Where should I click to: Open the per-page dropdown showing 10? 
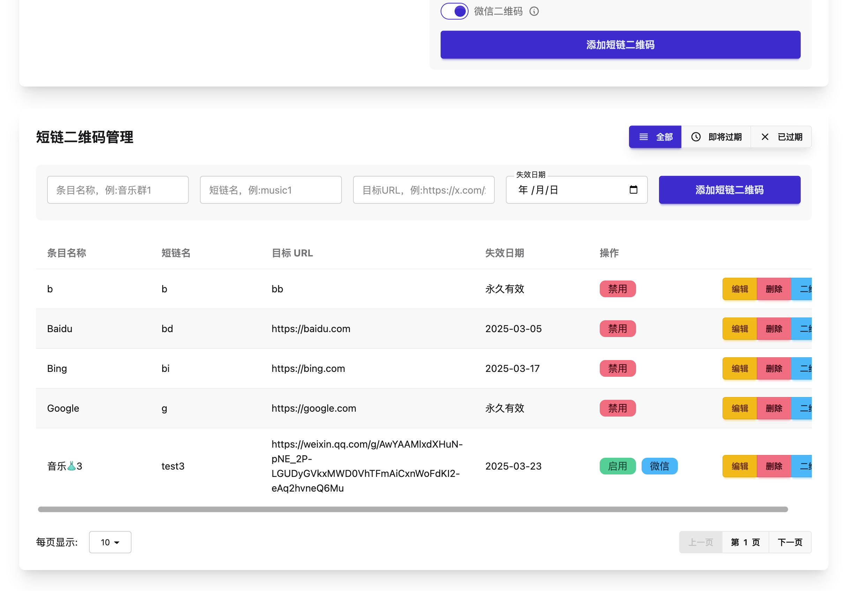click(x=110, y=542)
